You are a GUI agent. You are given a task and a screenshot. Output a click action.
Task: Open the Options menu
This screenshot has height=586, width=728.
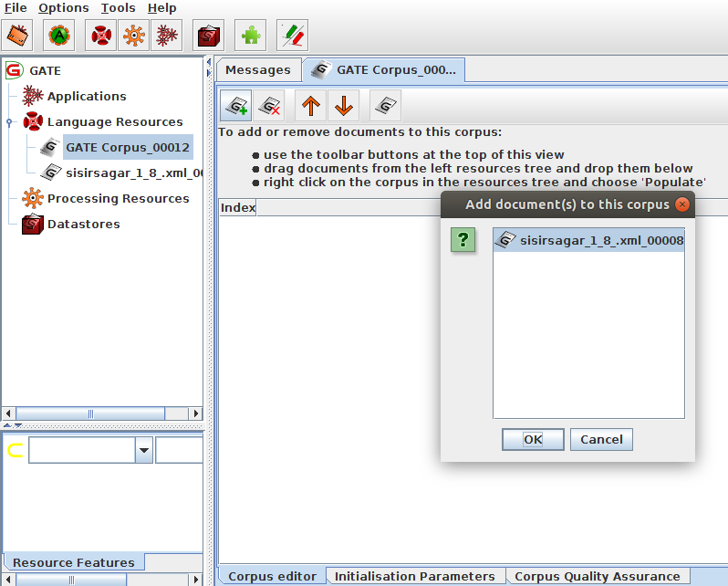tap(64, 8)
